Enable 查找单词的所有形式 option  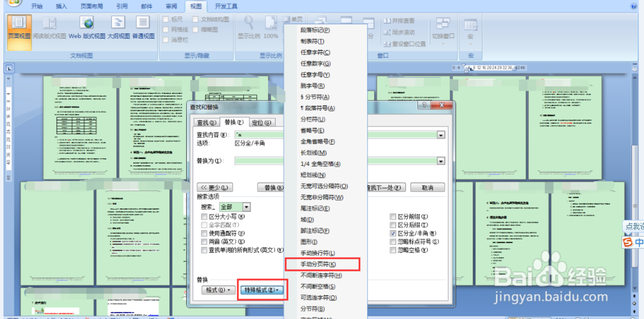click(204, 250)
